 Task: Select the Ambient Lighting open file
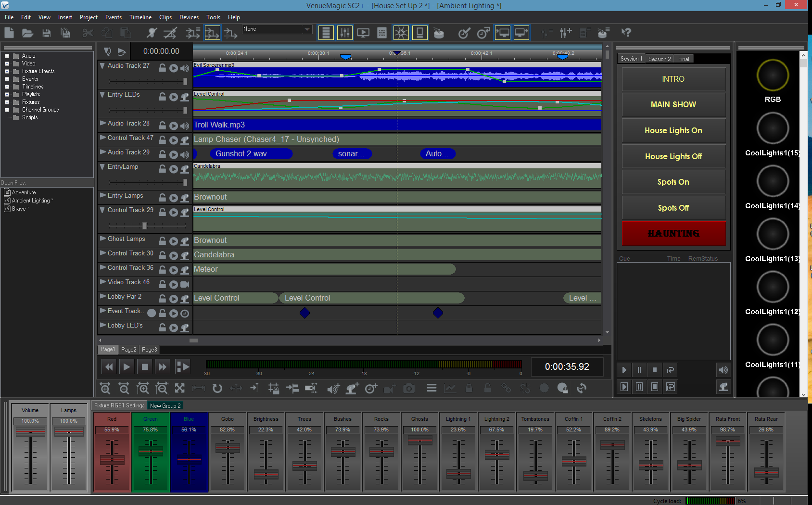click(x=31, y=201)
